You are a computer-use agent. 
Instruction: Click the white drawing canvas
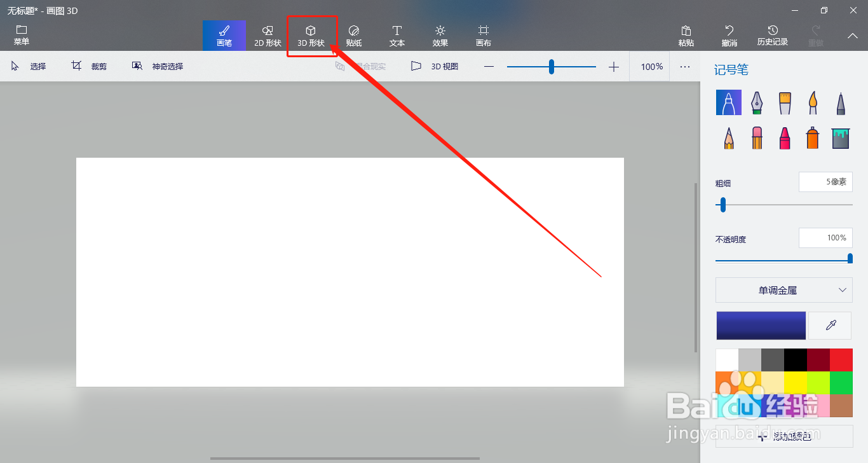[x=350, y=272]
